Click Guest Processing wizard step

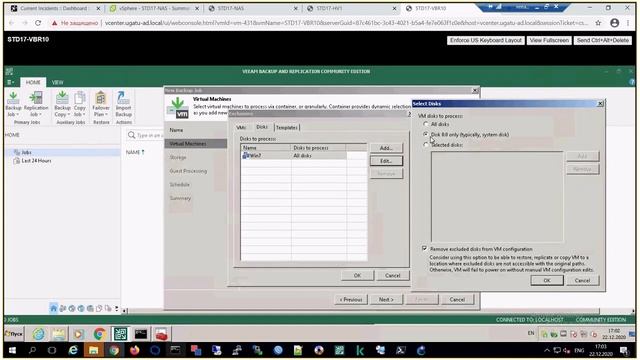(x=188, y=171)
